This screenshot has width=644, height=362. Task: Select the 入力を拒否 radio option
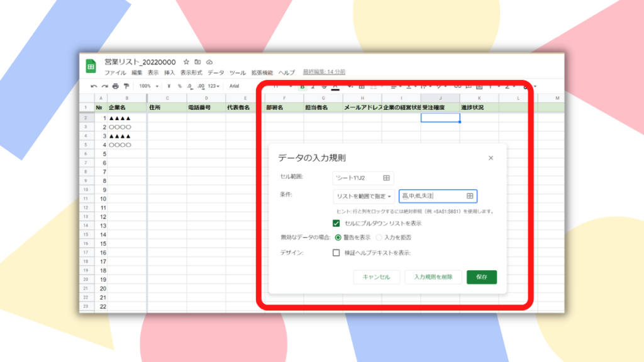(x=379, y=238)
